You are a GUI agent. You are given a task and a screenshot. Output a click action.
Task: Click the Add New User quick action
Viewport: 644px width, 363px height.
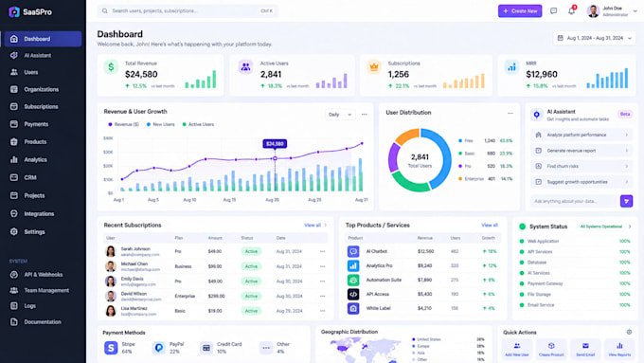coord(517,349)
